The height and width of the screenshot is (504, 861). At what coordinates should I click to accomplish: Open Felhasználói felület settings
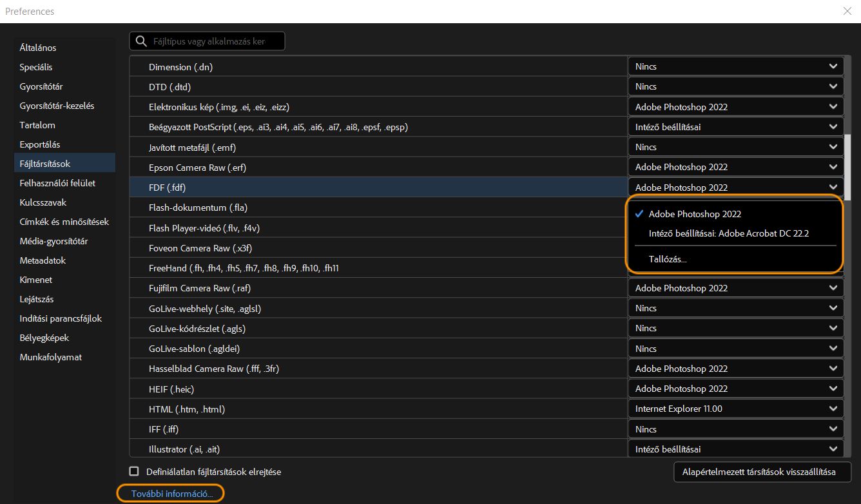[57, 183]
